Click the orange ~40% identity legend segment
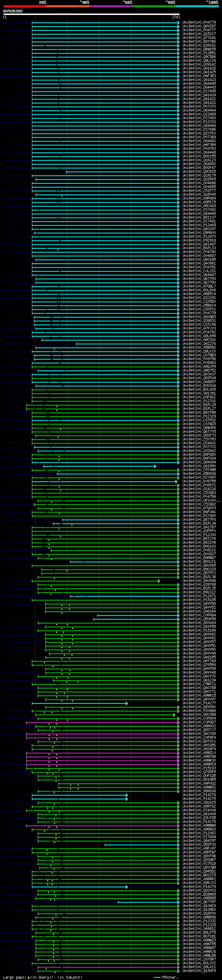This screenshot has height=980, width=222. (68, 6)
